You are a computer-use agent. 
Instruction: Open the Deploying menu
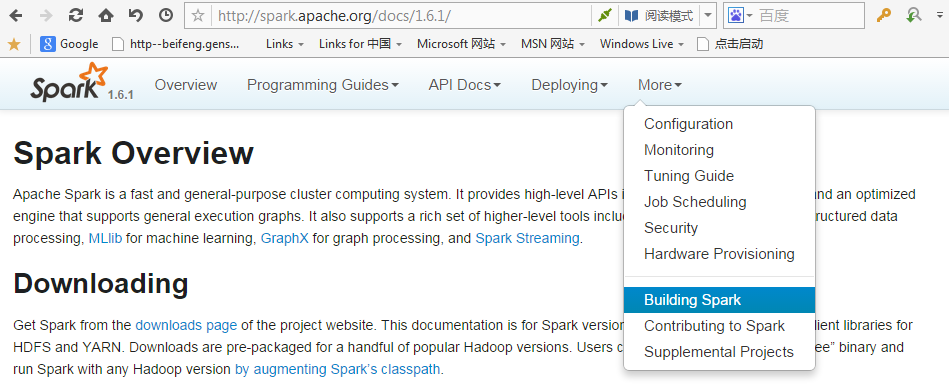(570, 85)
